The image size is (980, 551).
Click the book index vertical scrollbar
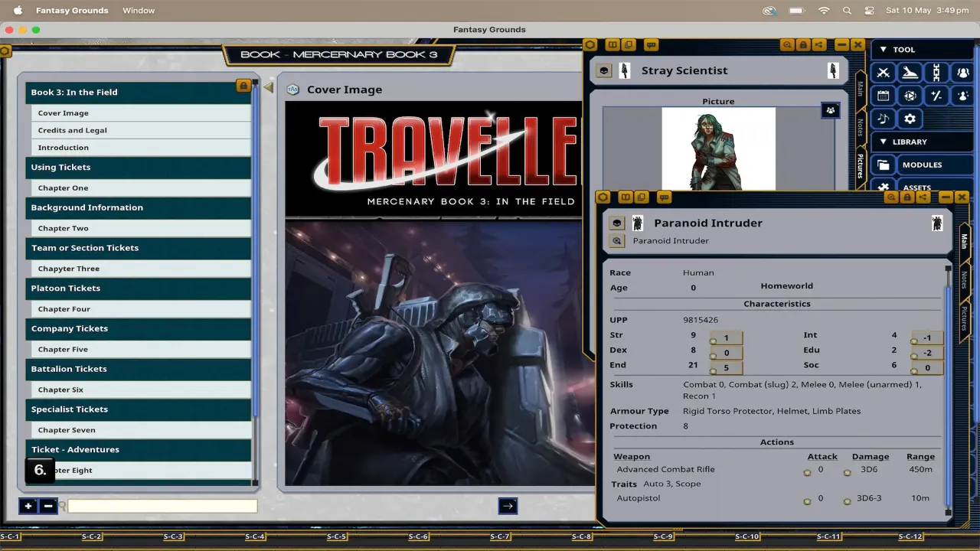(256, 283)
